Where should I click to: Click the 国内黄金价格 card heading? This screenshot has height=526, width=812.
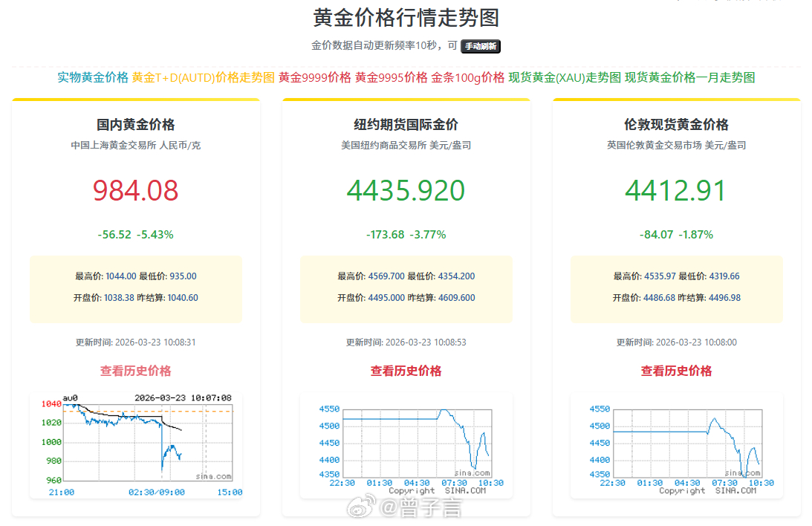pyautogui.click(x=135, y=125)
